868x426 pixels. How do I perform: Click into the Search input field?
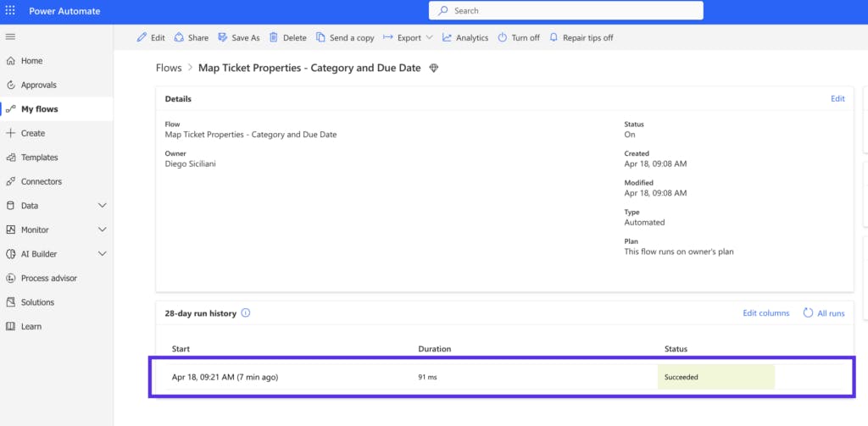565,10
